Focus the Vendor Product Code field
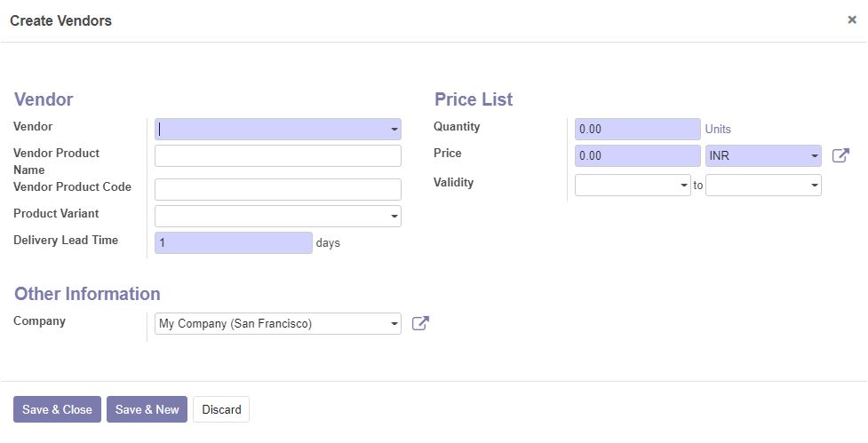Image resolution: width=868 pixels, height=443 pixels. (278, 190)
